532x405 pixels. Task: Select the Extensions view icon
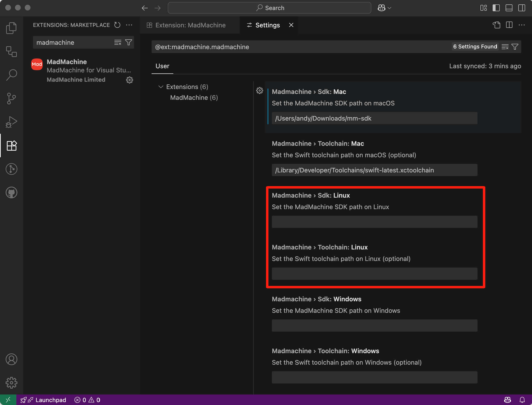click(11, 146)
